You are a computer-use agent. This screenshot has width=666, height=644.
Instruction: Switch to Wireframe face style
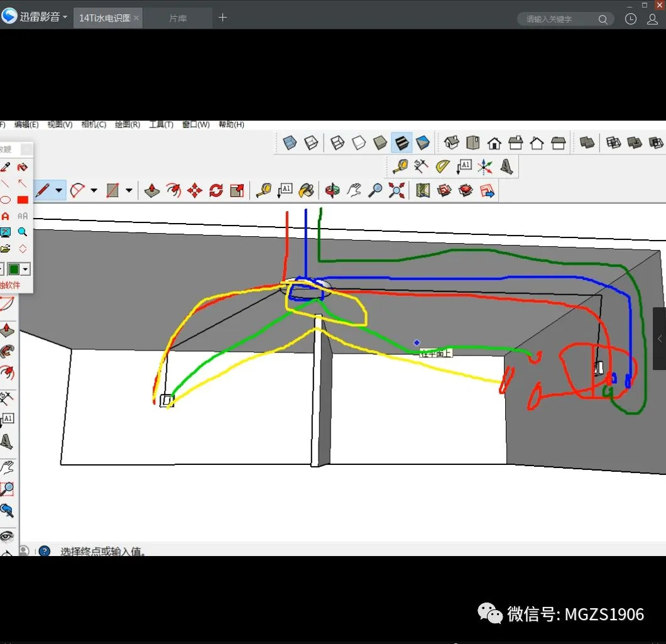point(337,143)
